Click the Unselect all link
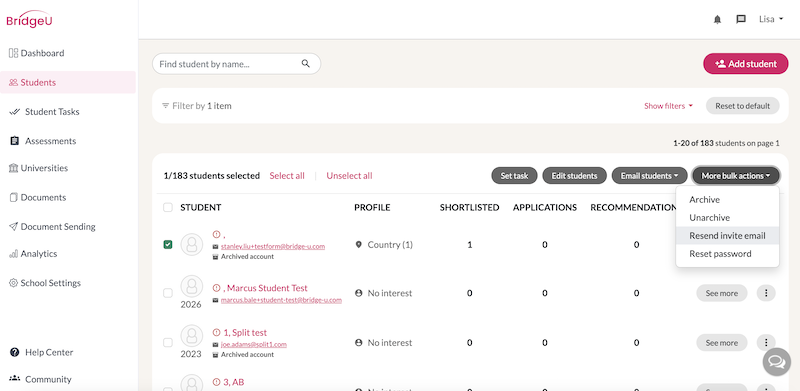Screen dimensions: 800x391 coord(349,176)
